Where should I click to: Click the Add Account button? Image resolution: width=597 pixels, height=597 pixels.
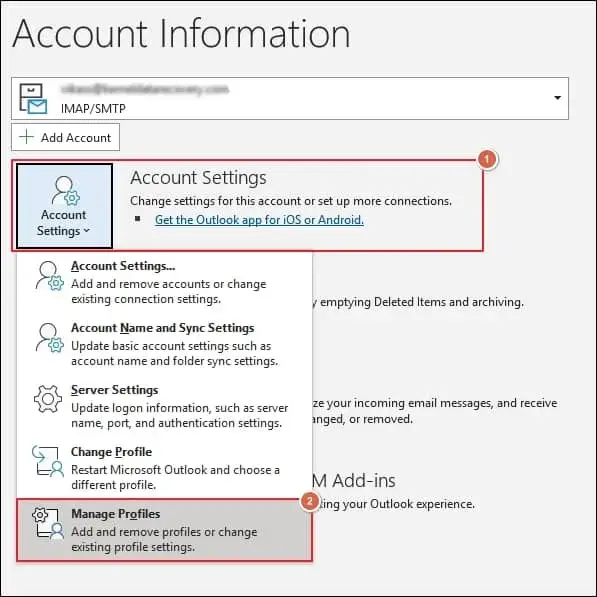(x=65, y=137)
